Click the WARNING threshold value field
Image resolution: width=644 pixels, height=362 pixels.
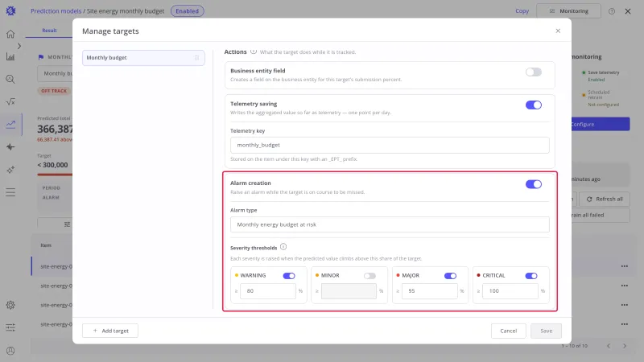click(x=268, y=291)
